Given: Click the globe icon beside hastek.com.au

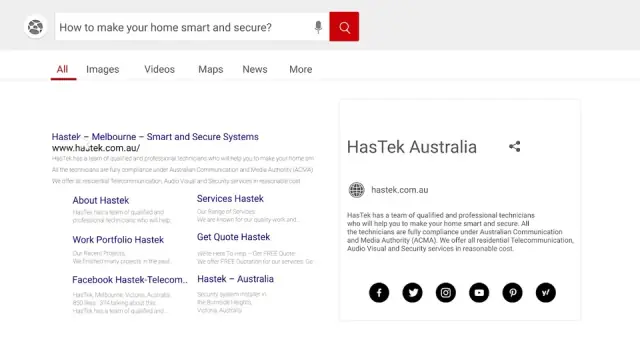Looking at the screenshot, I should 356,190.
